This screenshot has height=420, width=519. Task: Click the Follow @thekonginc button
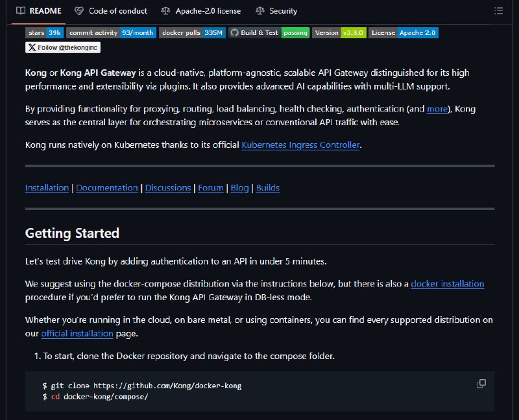point(63,47)
